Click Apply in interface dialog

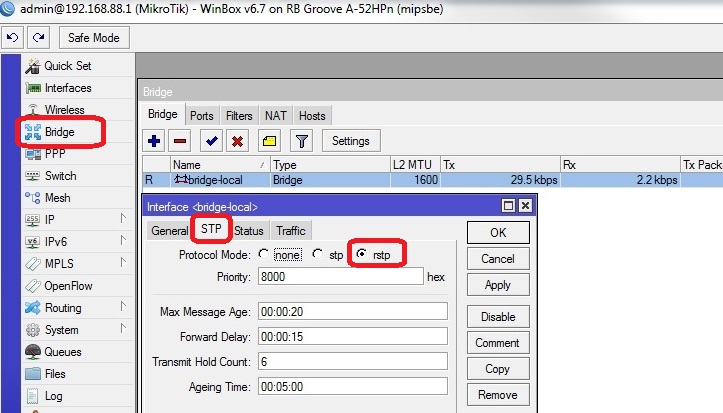tap(498, 285)
